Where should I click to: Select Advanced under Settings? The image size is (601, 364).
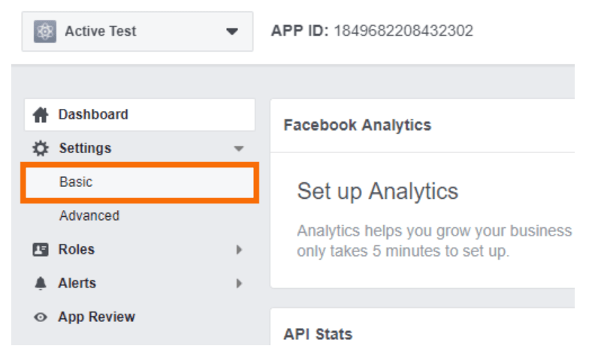[x=89, y=215]
